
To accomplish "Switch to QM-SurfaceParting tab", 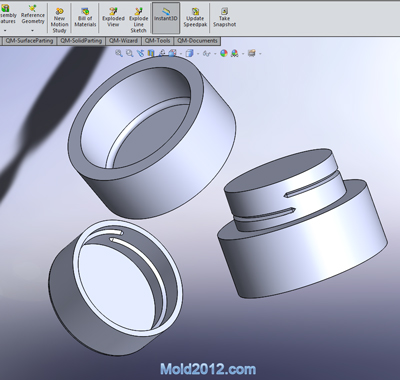I will coord(29,41).
